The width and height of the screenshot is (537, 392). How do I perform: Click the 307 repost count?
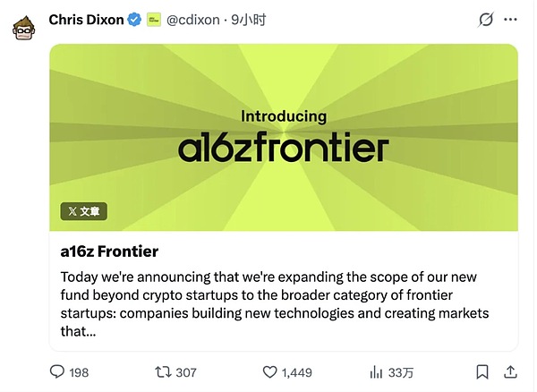click(x=186, y=372)
